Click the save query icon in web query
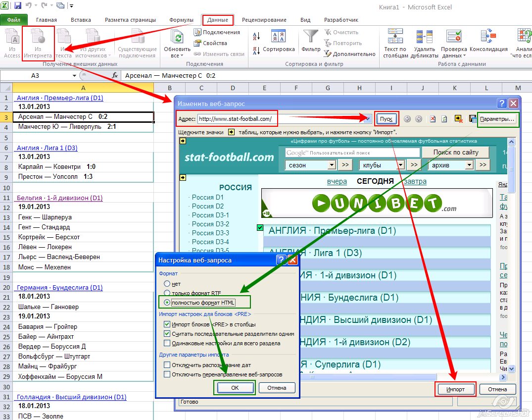This screenshot has height=420, width=532. (x=472, y=119)
